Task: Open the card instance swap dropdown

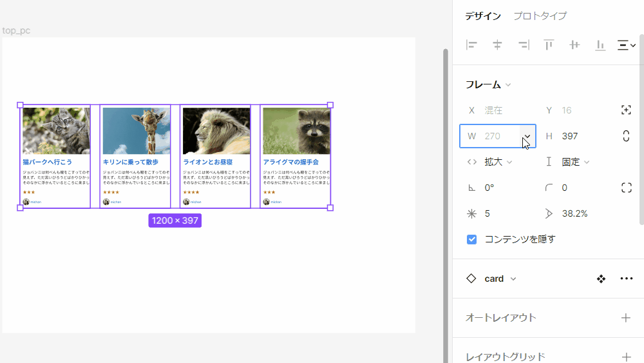Action: pos(513,279)
